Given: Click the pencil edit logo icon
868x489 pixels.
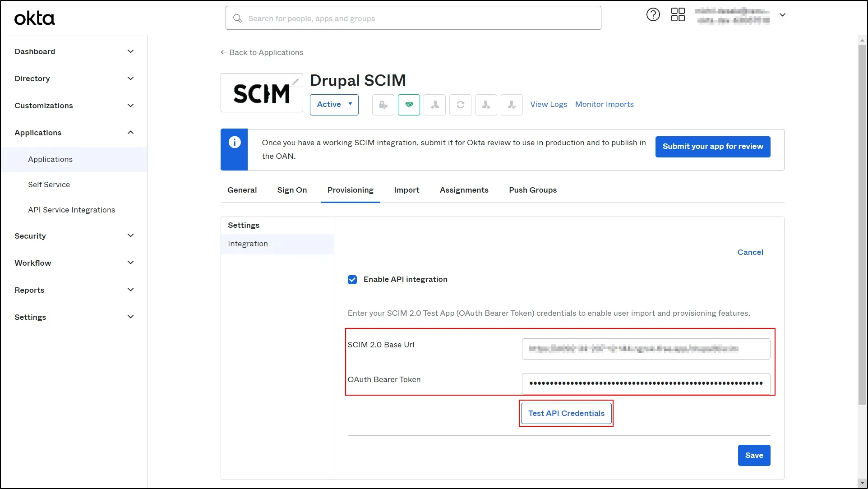Looking at the screenshot, I should tap(295, 81).
